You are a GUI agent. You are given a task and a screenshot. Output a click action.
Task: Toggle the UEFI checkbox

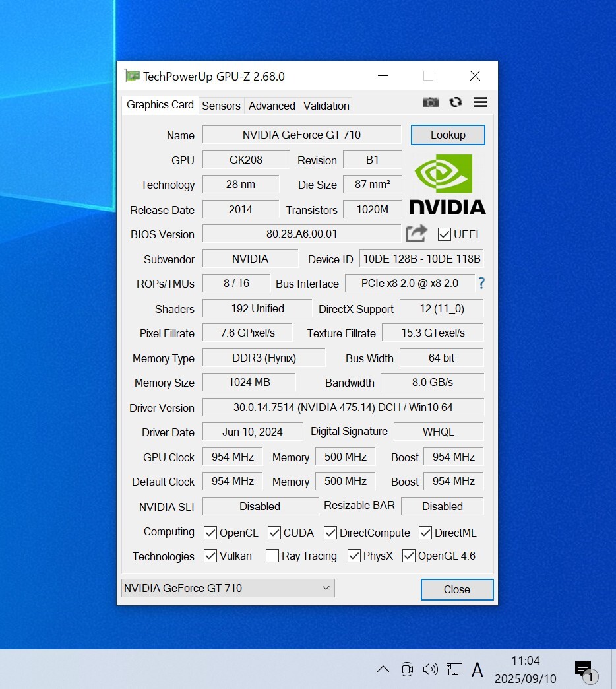[445, 234]
